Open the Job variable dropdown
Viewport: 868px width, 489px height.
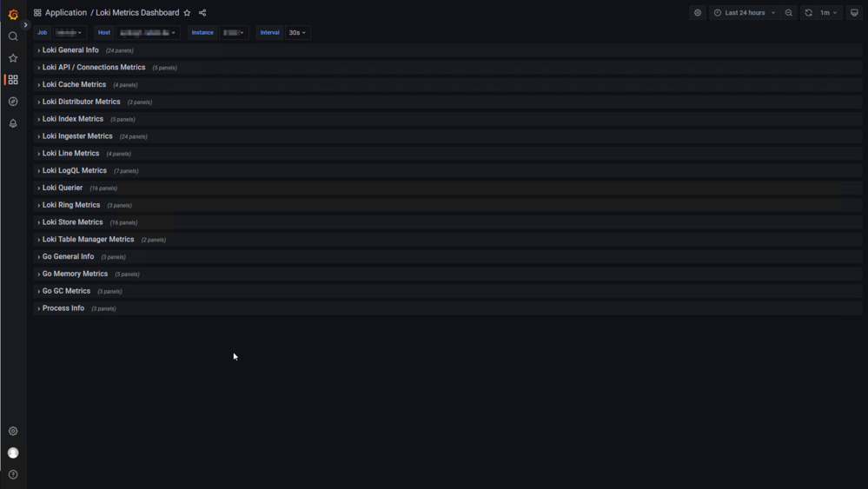click(69, 33)
